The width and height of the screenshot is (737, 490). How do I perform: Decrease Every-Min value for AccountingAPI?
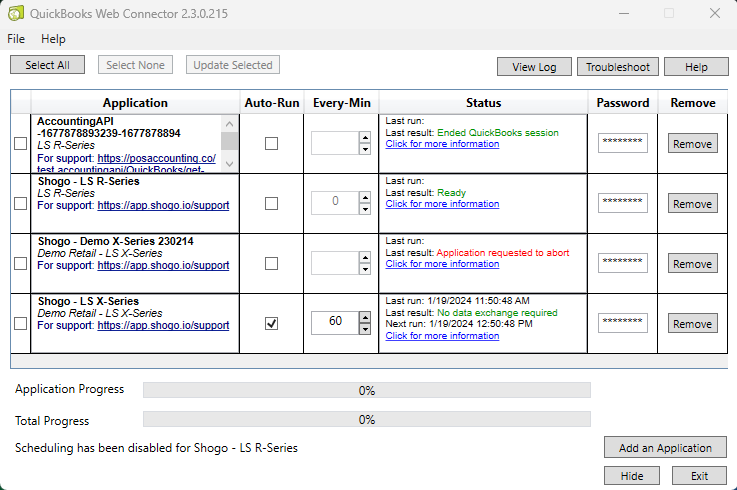(365, 149)
